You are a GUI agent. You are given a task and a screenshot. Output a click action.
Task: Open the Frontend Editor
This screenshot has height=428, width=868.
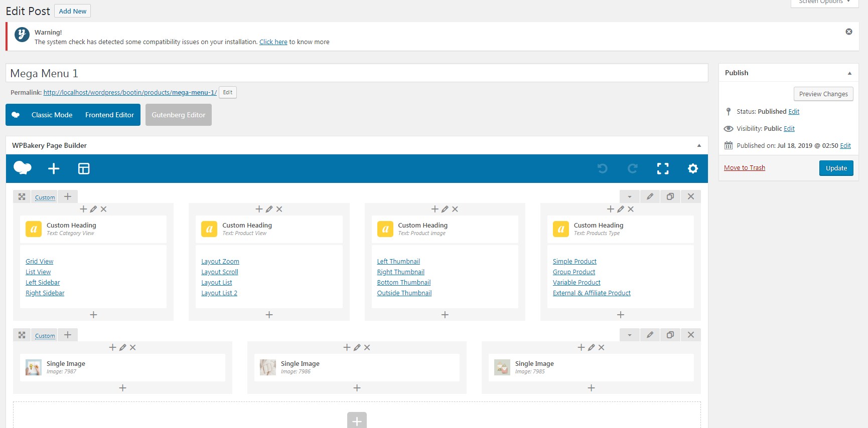pos(109,115)
